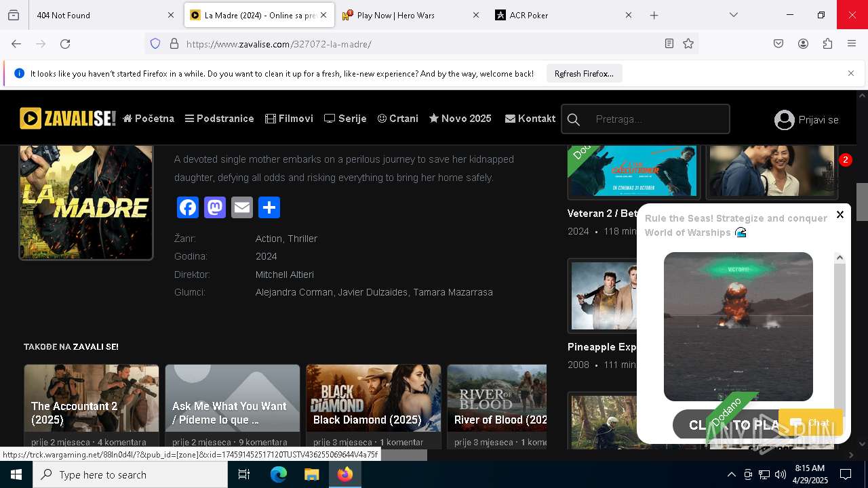
Task: Open the Serije section
Action: pos(345,119)
